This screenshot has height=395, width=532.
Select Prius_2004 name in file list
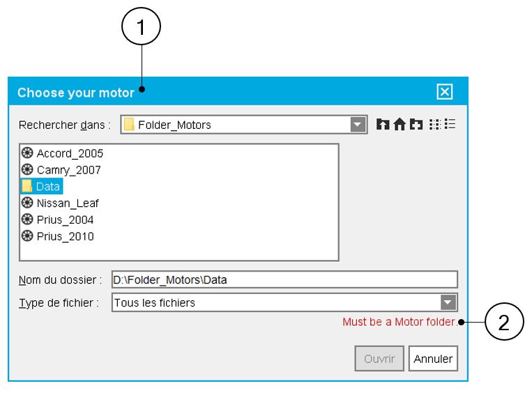tap(65, 219)
